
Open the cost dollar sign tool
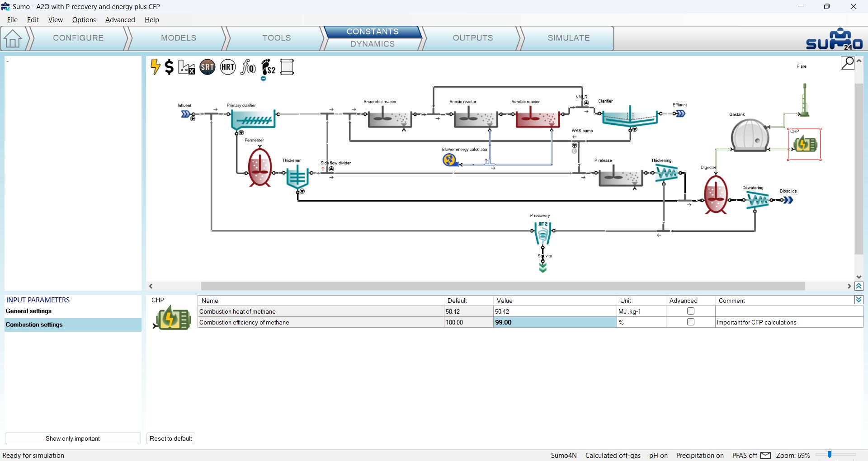tap(169, 67)
